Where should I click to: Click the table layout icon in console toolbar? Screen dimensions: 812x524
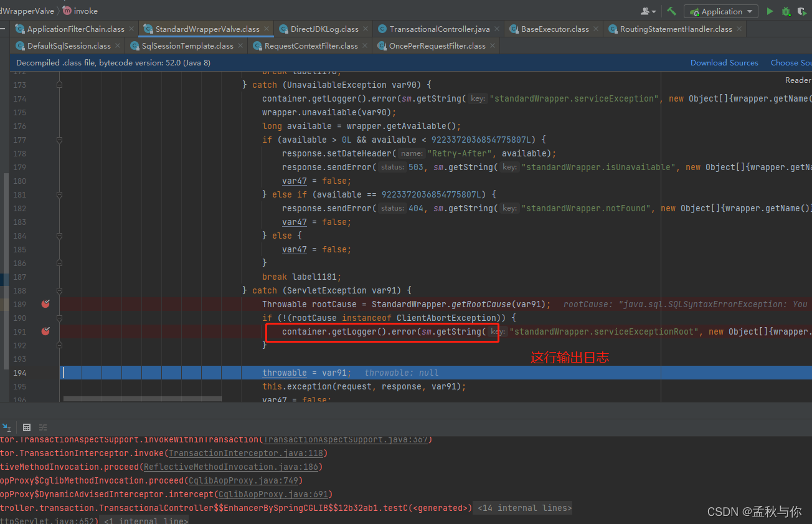(x=27, y=427)
